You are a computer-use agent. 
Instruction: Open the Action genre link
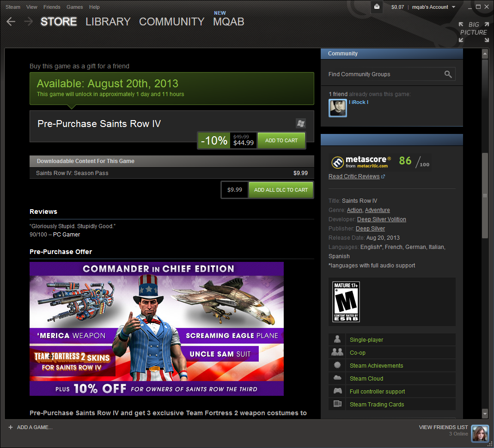(354, 210)
